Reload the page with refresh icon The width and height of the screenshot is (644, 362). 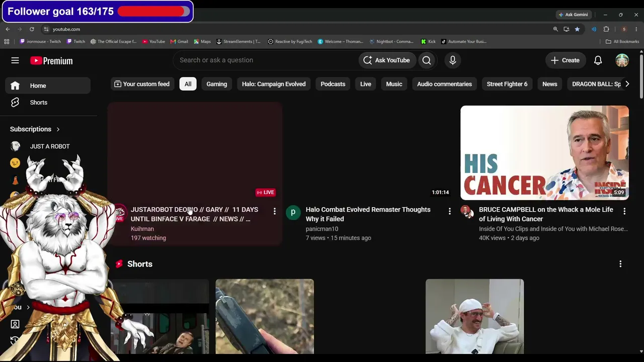[32, 29]
